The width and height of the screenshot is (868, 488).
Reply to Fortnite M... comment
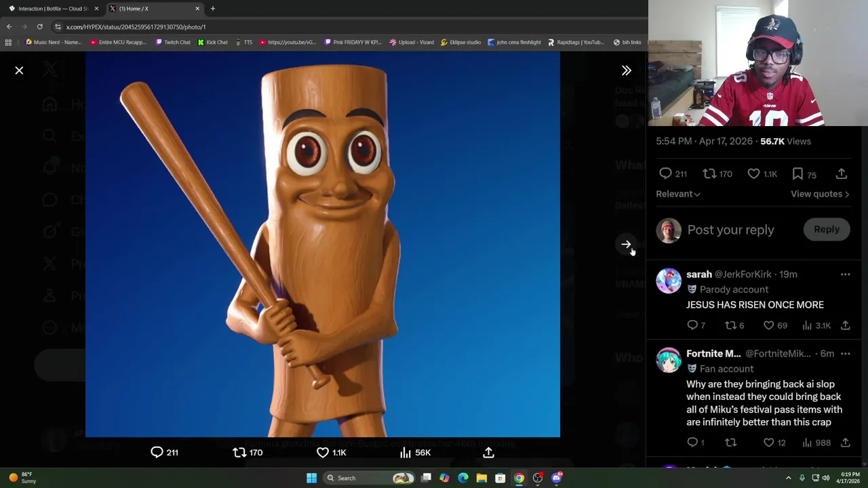point(692,443)
